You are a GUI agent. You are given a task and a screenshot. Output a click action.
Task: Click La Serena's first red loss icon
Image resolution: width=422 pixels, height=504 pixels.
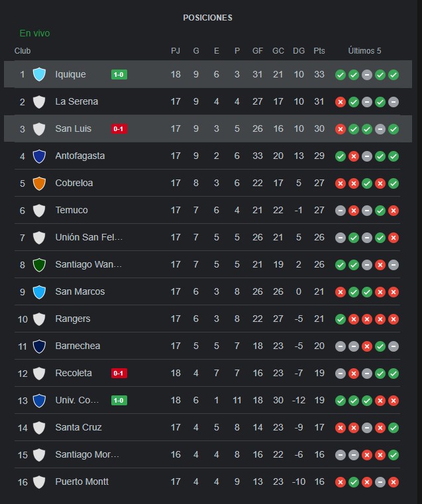pos(341,102)
